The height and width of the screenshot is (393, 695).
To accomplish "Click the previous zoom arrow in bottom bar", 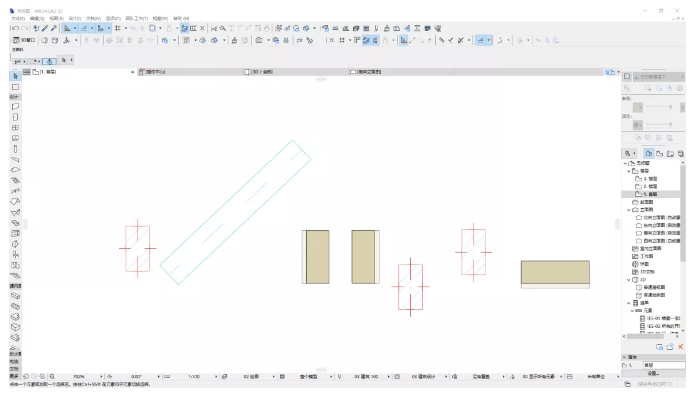I will [x=26, y=377].
